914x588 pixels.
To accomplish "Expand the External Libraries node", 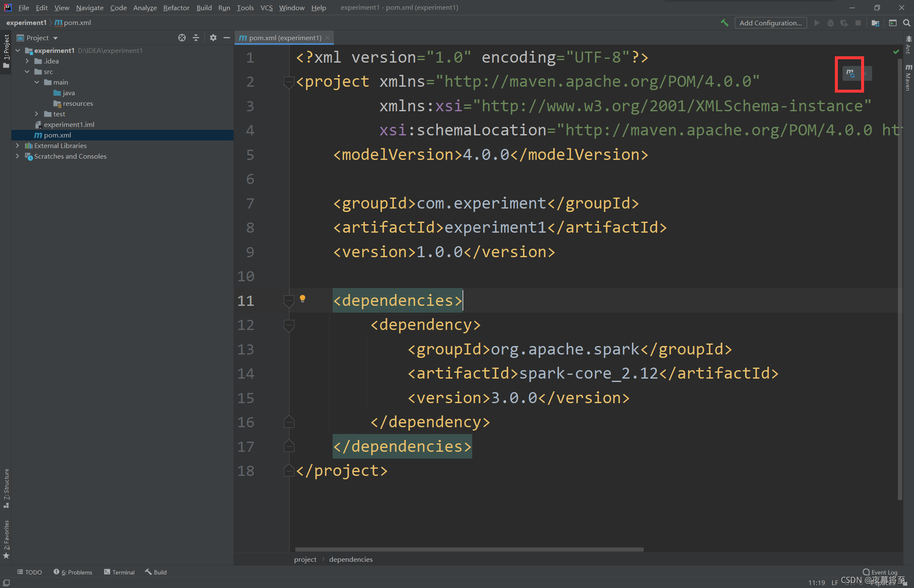I will (x=17, y=146).
